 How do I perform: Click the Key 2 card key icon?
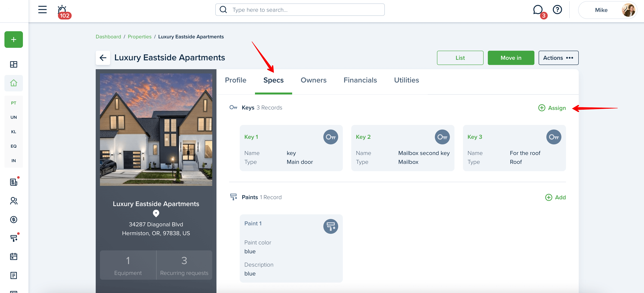pos(442,137)
